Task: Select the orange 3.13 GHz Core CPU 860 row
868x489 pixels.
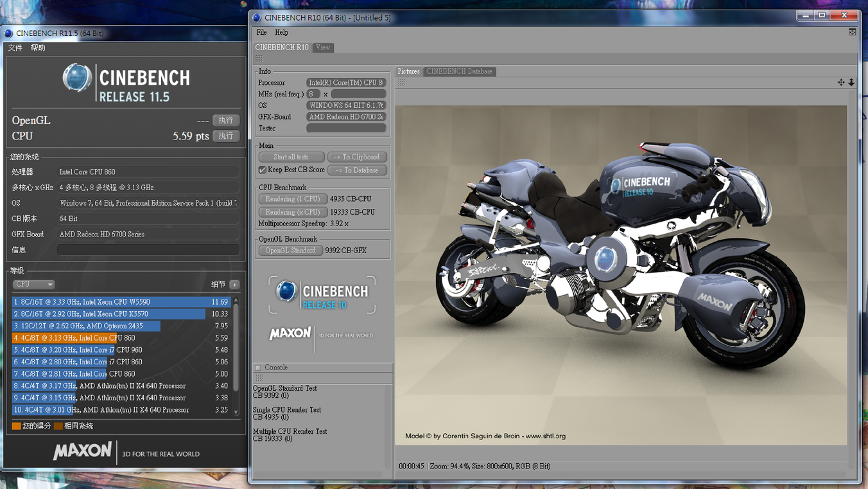Action: click(x=121, y=338)
